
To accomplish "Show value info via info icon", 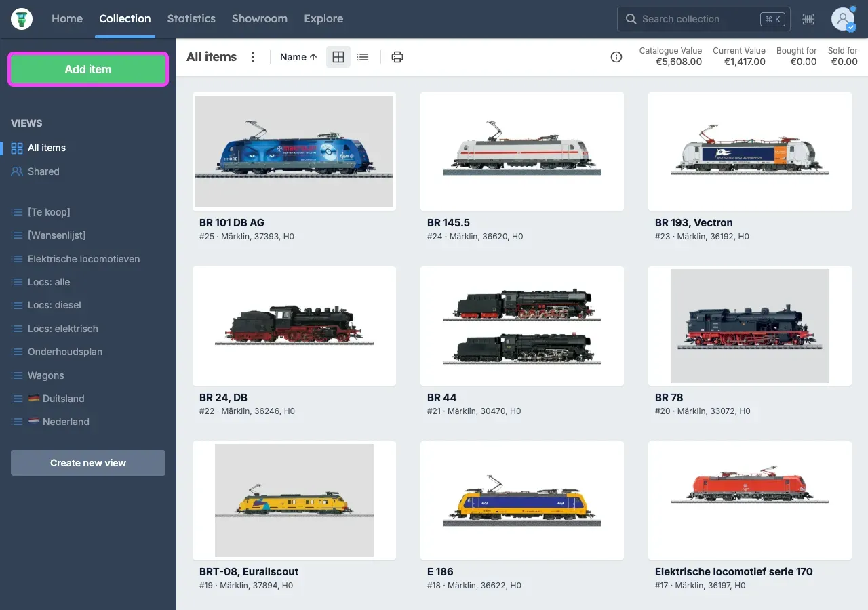I will point(616,57).
